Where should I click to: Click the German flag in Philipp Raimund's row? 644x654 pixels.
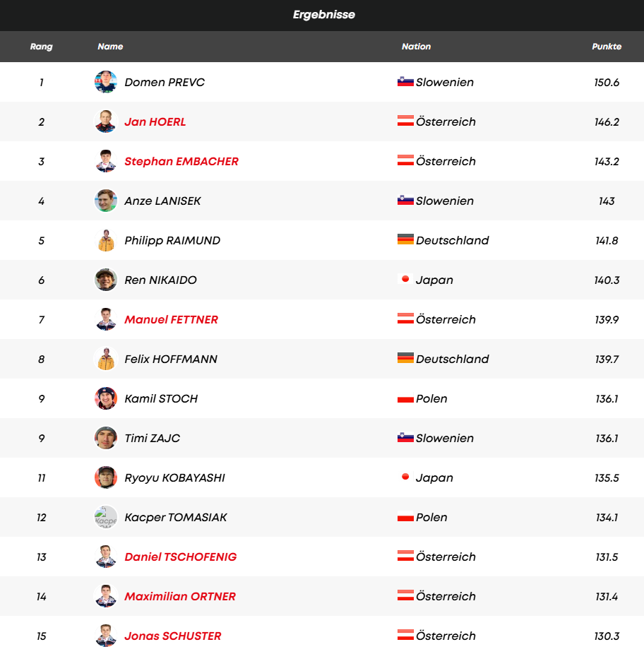coord(405,240)
